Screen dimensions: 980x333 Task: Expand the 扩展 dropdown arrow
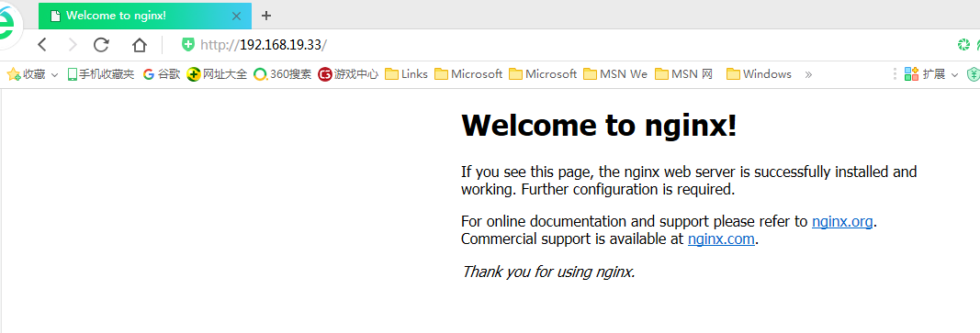coord(954,75)
